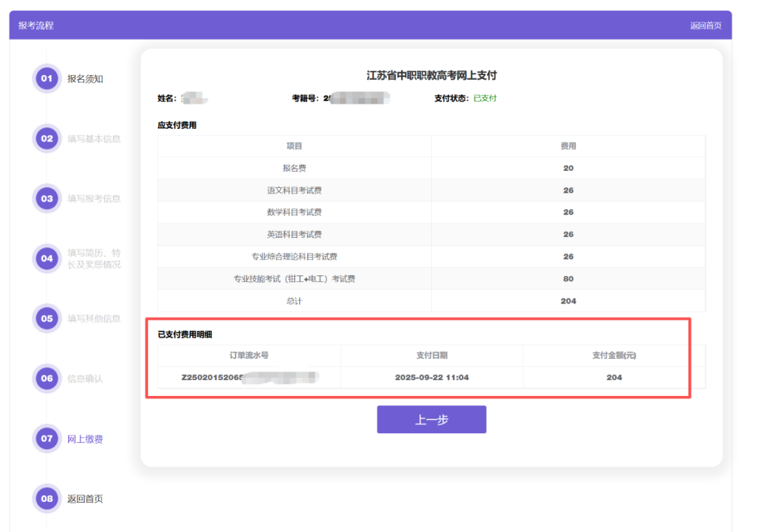The width and height of the screenshot is (757, 532).
Task: Click 返回首页 label in the step list
Action: [x=85, y=498]
